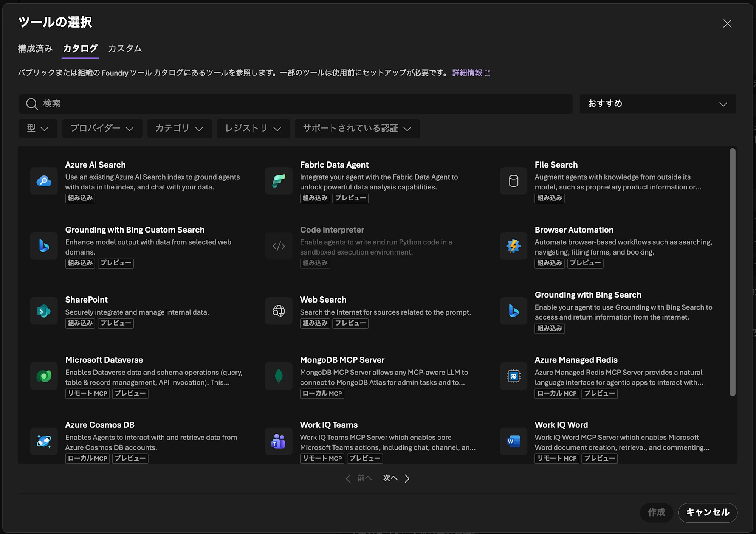Go to next page with 次へ

395,478
